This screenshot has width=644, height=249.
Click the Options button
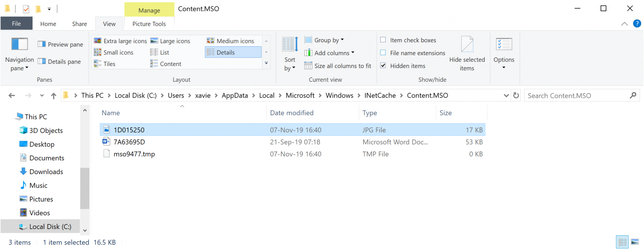pyautogui.click(x=504, y=52)
